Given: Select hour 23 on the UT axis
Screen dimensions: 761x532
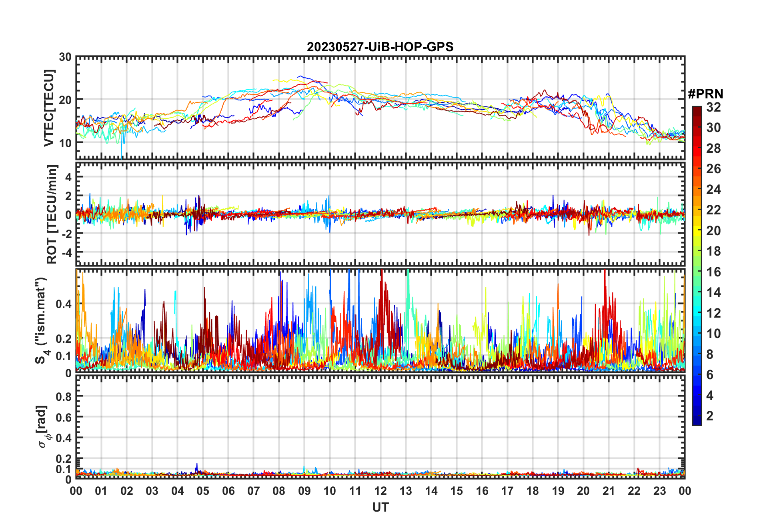Looking at the screenshot, I should tap(659, 491).
